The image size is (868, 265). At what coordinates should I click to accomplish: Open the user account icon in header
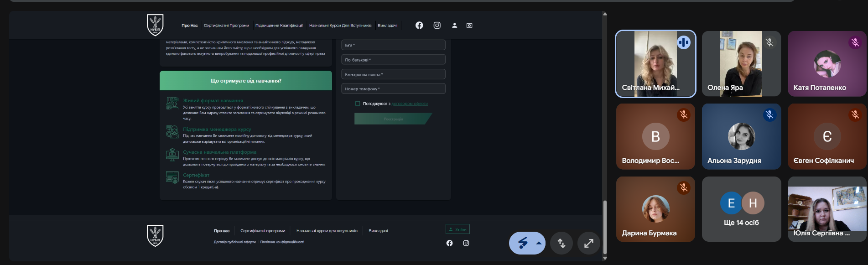pos(454,26)
